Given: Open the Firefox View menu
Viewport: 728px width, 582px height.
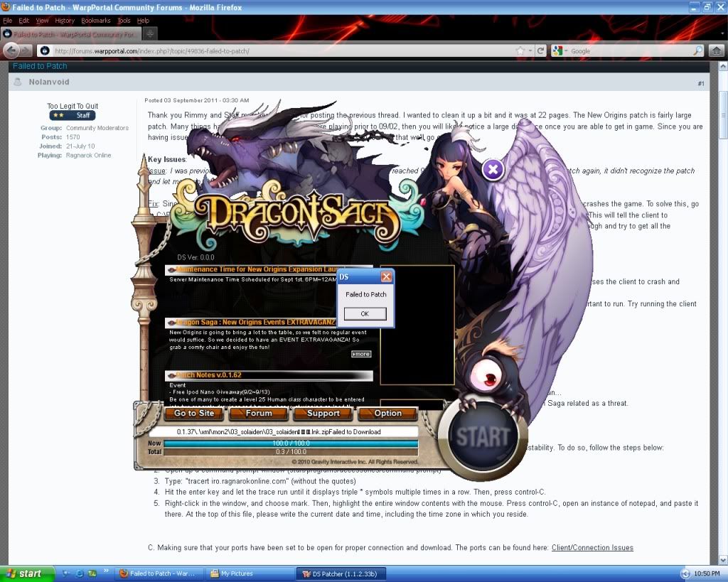Looking at the screenshot, I should [x=42, y=21].
